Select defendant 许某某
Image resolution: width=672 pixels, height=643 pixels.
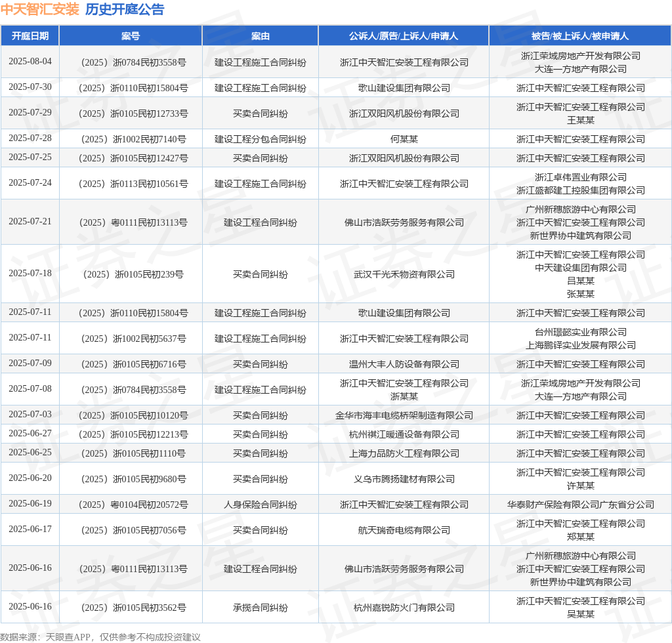(x=580, y=486)
